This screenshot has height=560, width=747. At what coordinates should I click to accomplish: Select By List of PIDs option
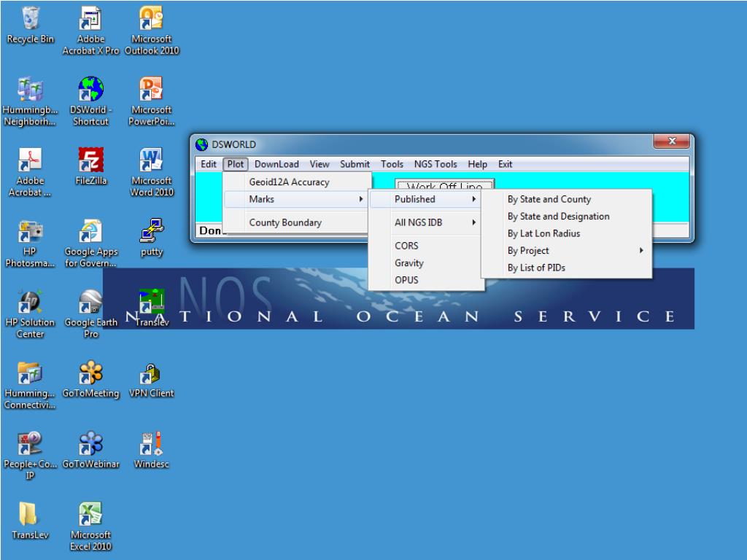(566, 268)
